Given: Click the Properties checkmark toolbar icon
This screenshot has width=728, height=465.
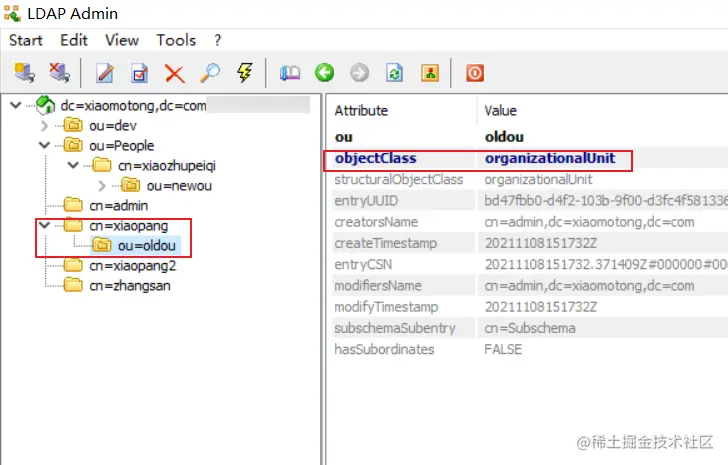Looking at the screenshot, I should [x=140, y=73].
